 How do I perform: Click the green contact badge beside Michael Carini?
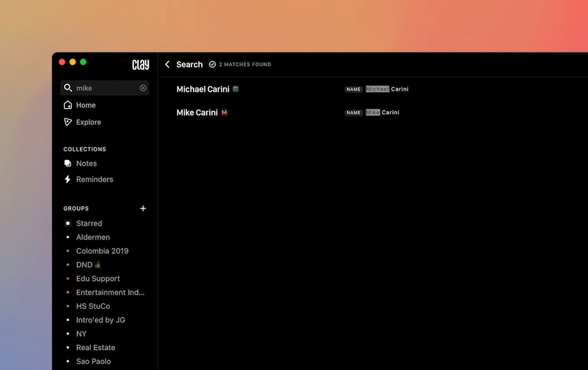click(x=236, y=89)
